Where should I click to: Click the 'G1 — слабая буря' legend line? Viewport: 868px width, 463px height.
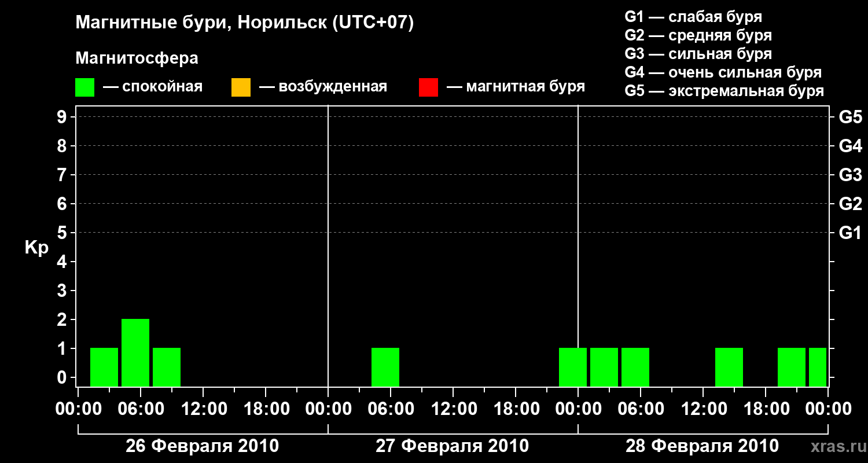[693, 17]
